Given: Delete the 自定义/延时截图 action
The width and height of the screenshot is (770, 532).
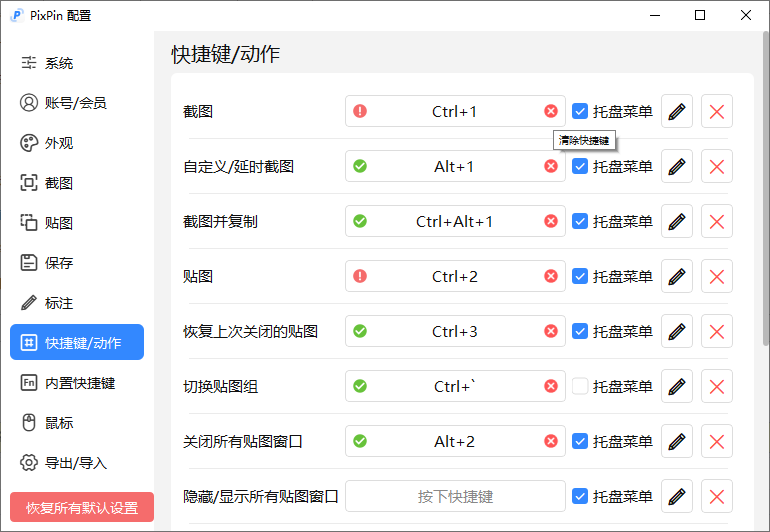Looking at the screenshot, I should coord(716,167).
